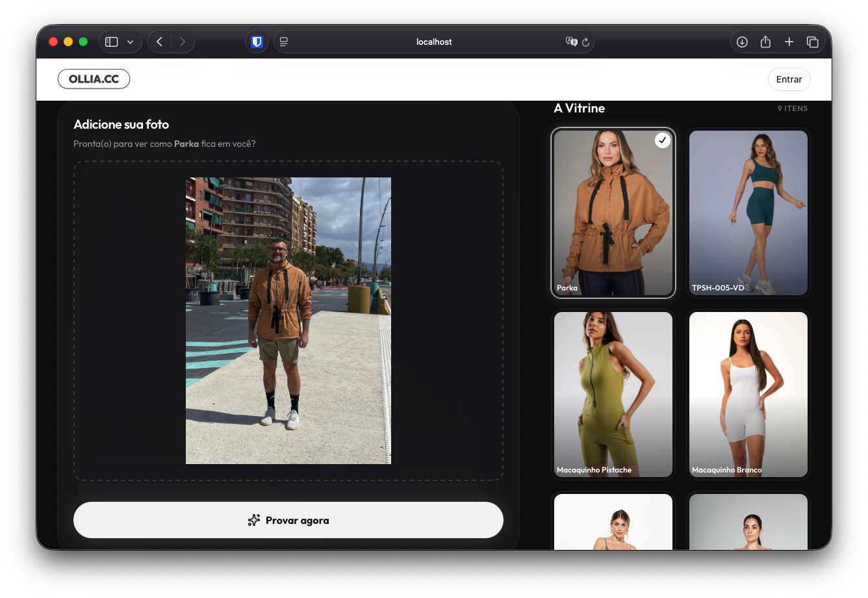Close the Safari window
This screenshot has width=868, height=598.
(x=53, y=42)
